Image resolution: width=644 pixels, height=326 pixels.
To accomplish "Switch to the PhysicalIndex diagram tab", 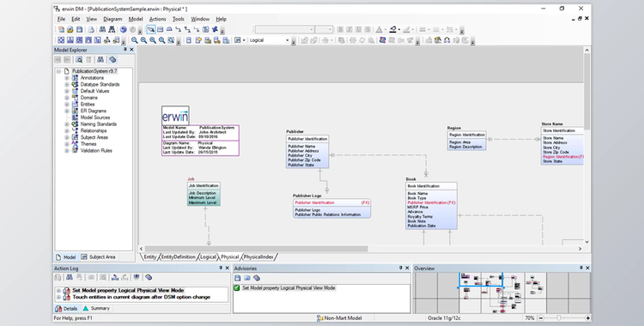I will (258, 257).
